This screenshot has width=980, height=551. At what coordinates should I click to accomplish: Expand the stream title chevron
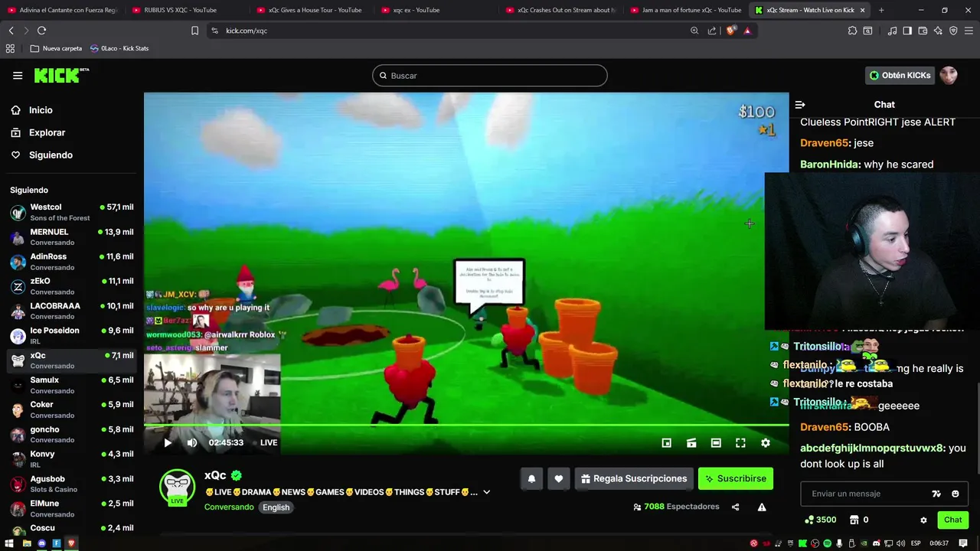(x=486, y=492)
